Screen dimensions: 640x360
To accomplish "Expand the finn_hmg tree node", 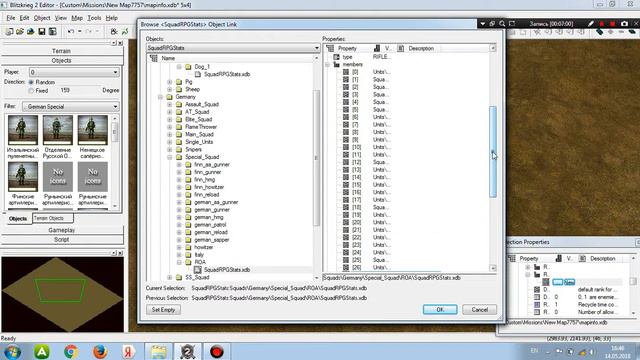I will [179, 180].
